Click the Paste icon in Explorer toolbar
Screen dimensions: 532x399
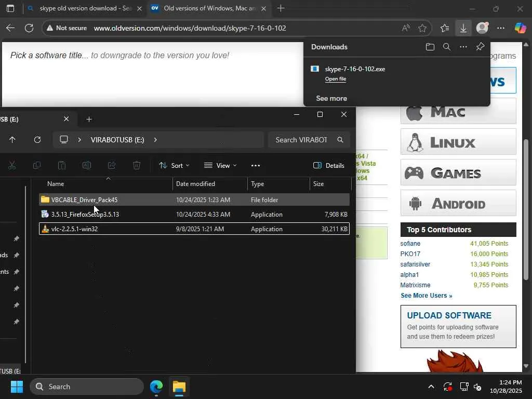pos(62,166)
